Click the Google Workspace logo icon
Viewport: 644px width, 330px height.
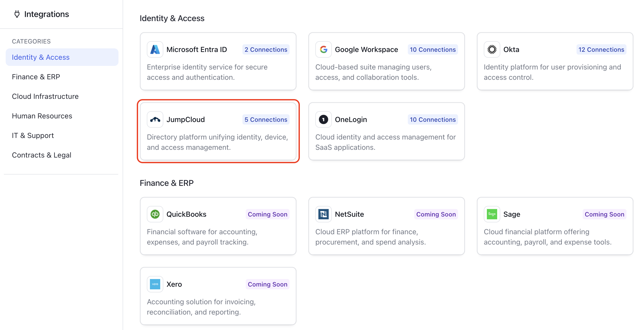(x=324, y=49)
